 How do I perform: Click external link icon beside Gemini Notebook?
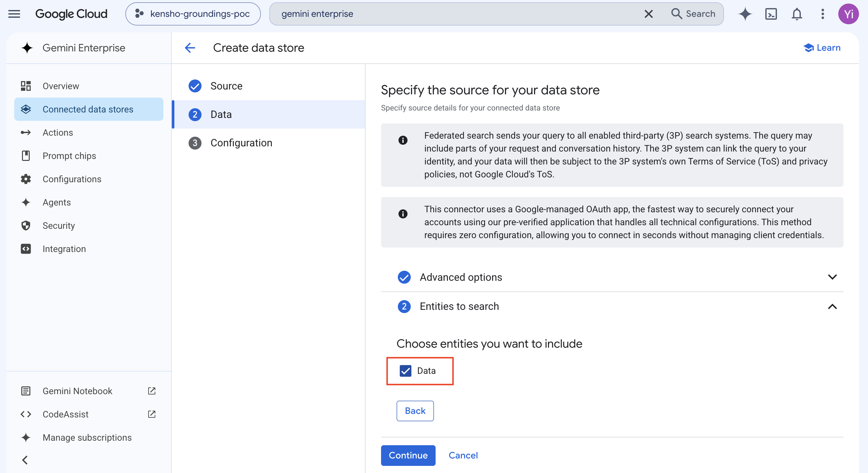click(x=152, y=391)
